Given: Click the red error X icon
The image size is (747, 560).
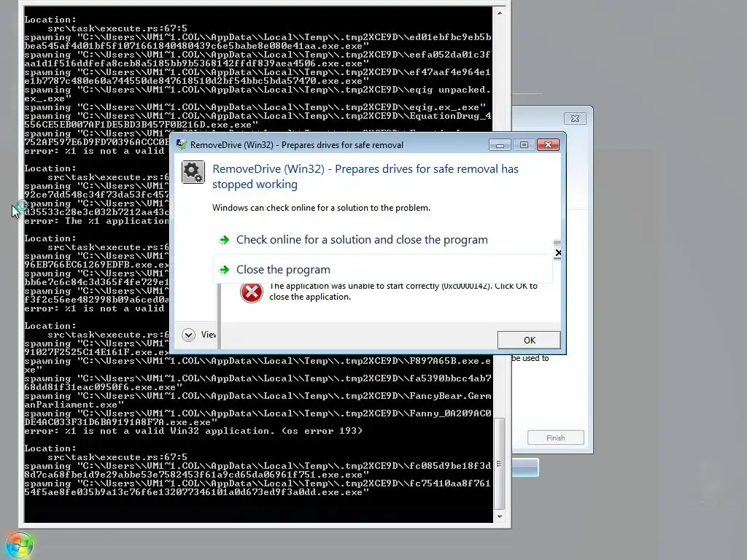Looking at the screenshot, I should click(252, 292).
